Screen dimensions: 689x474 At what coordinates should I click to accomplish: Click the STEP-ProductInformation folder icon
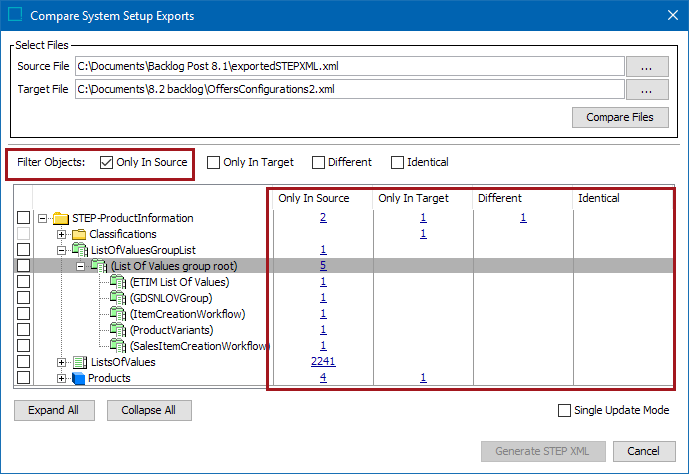[60, 218]
